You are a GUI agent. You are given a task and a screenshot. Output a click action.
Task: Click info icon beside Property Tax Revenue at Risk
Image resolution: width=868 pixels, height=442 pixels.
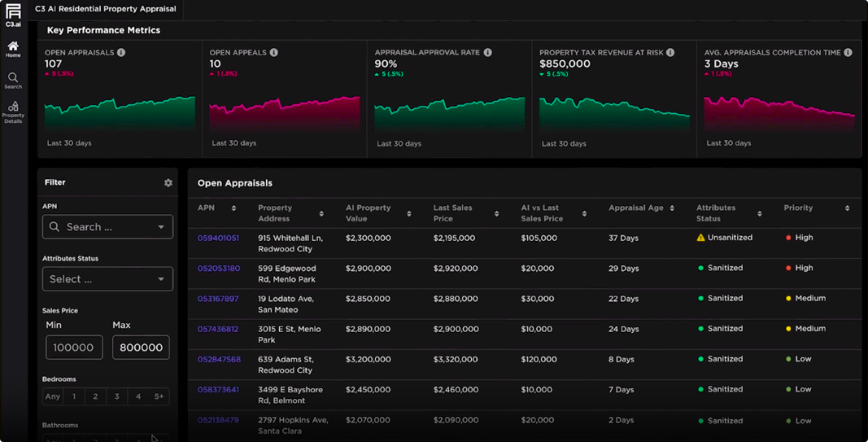click(x=670, y=53)
